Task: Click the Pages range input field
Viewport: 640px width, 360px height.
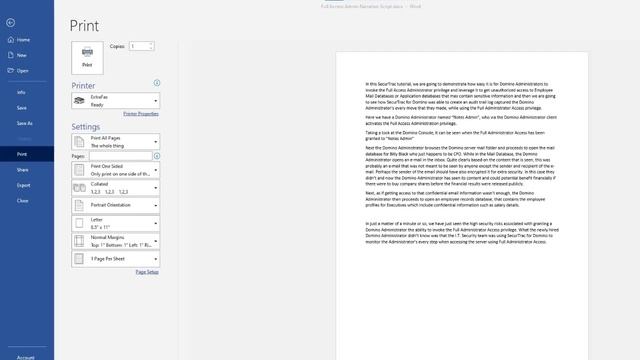Action: tap(121, 156)
